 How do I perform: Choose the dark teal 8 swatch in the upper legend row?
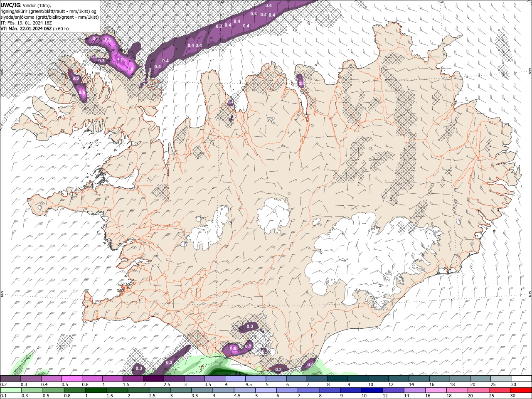coord(337,379)
